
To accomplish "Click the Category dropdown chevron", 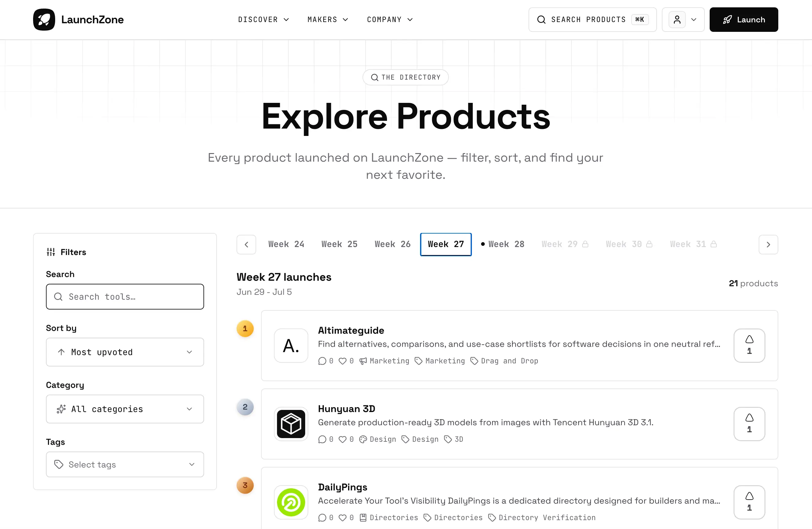I will pyautogui.click(x=189, y=409).
